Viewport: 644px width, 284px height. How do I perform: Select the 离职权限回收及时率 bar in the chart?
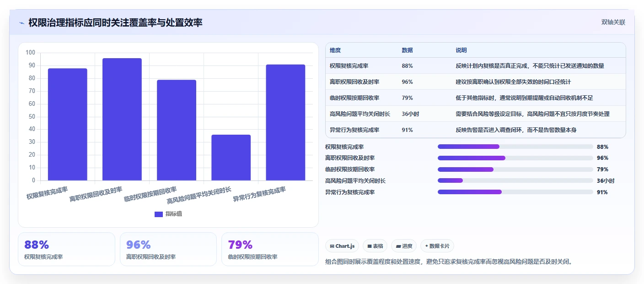(x=122, y=119)
